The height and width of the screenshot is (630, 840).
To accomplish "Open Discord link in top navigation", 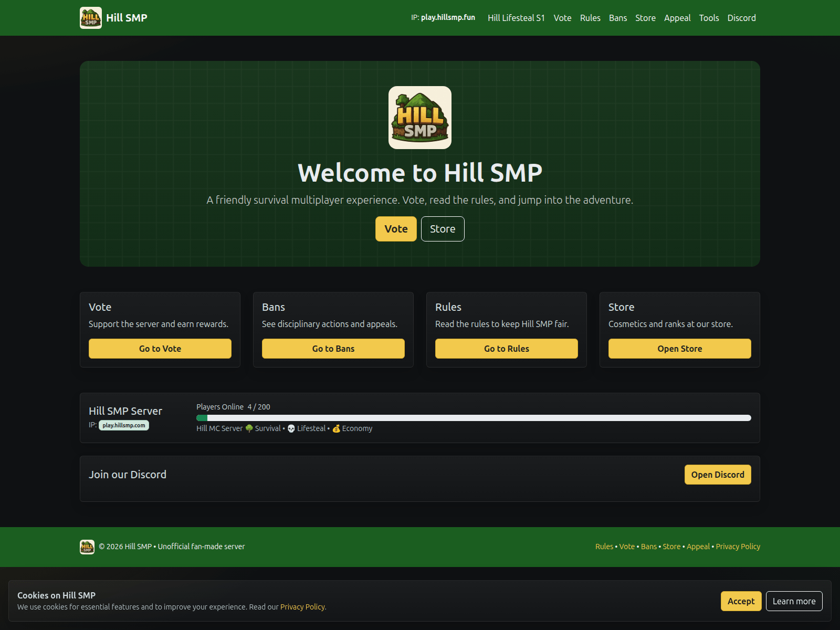I will [741, 18].
